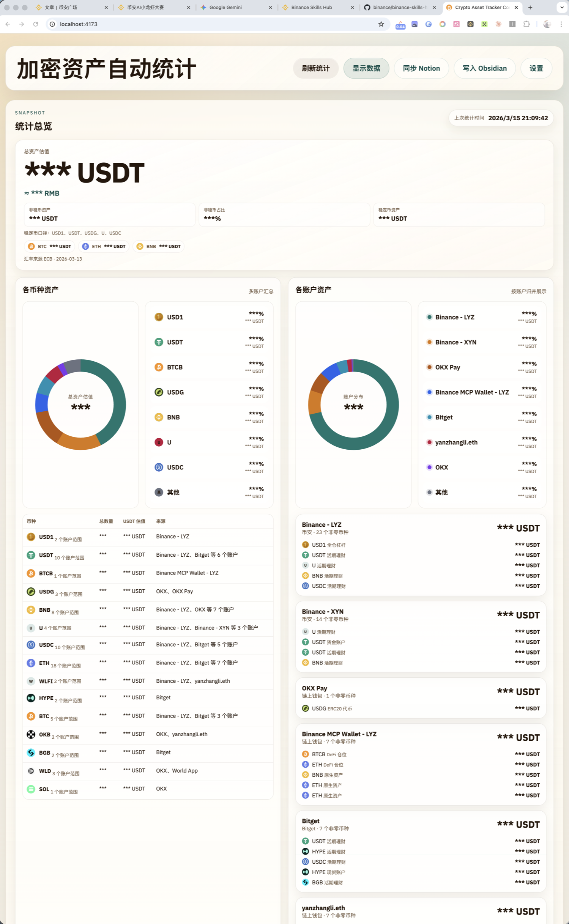Click the USDG ERC20 代币 icon in OKX Pay card
This screenshot has width=569, height=924.
306,708
